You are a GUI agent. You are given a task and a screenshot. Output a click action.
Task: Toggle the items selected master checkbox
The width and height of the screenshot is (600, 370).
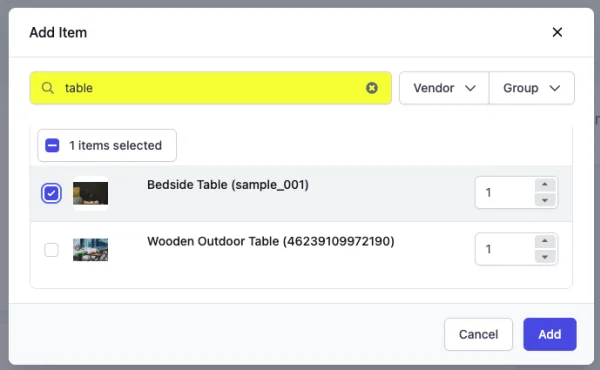52,145
